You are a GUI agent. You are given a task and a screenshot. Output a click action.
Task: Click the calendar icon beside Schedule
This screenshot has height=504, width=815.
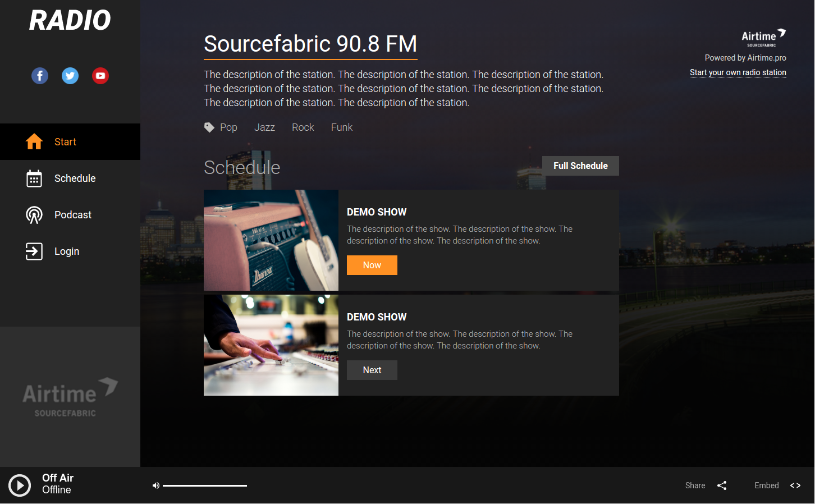pyautogui.click(x=34, y=178)
